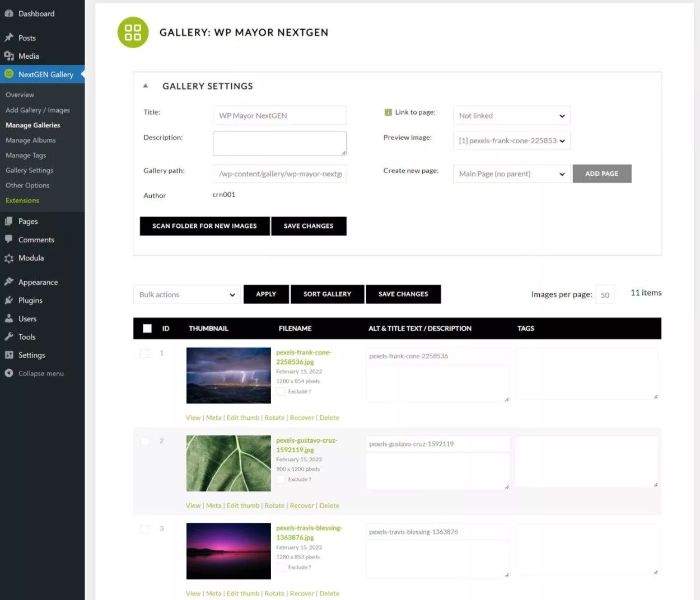Screen dimensions: 700x600
Task: Click the Users person icon
Action: click(x=9, y=318)
